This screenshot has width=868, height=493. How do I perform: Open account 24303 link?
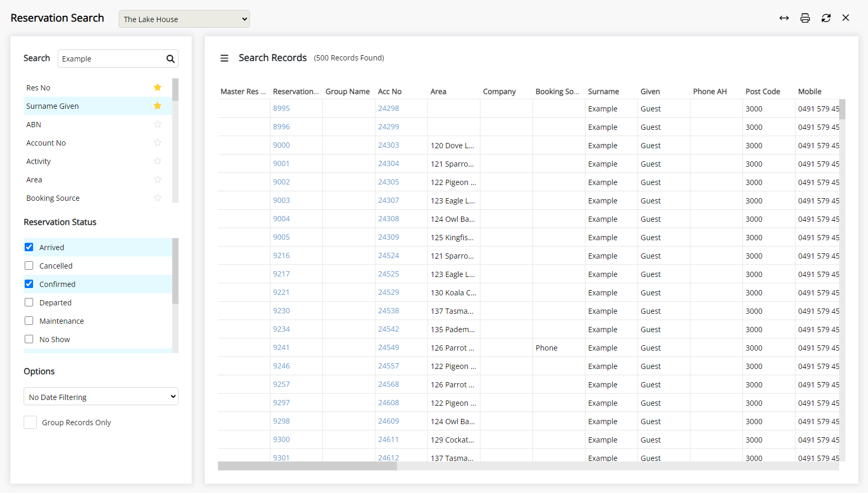389,145
